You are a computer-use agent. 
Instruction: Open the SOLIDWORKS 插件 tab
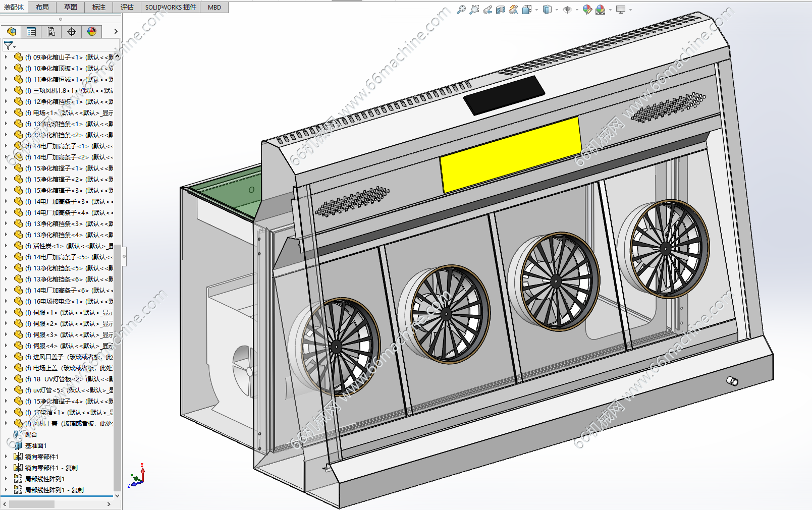tap(171, 7)
